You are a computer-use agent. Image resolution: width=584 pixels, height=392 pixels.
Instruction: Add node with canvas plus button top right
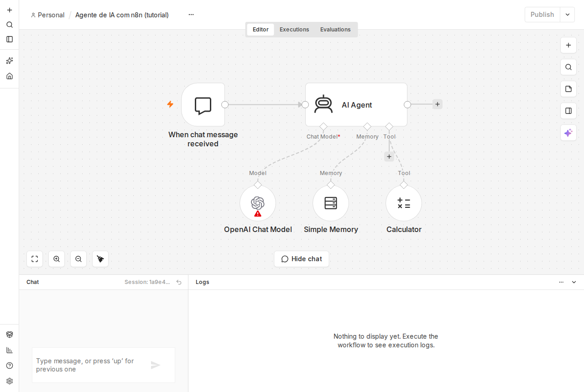pyautogui.click(x=568, y=45)
